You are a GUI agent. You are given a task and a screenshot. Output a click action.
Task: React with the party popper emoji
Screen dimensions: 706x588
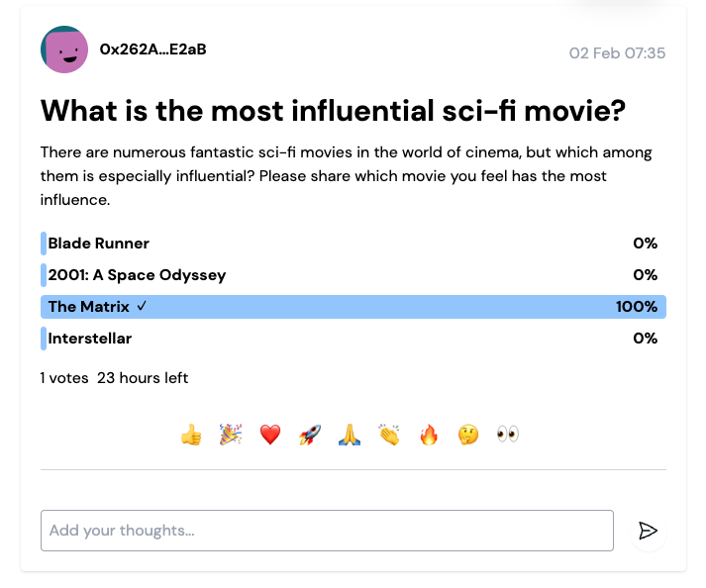click(x=231, y=435)
